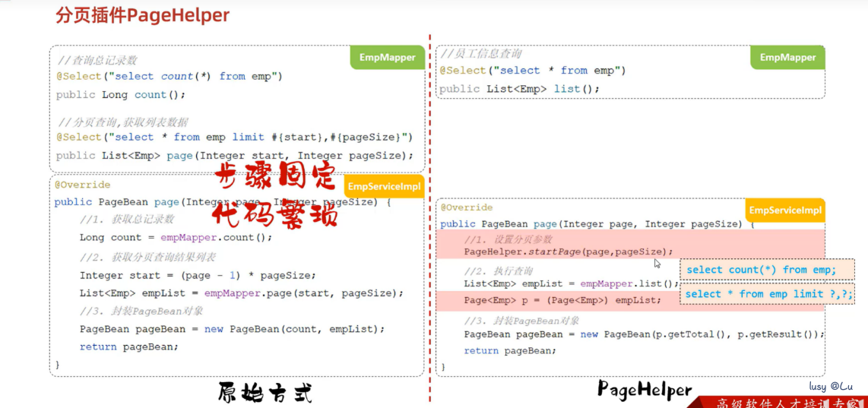
Task: Click "PageBean pageBean = new PageBean(count, empList);"
Action: click(x=232, y=329)
